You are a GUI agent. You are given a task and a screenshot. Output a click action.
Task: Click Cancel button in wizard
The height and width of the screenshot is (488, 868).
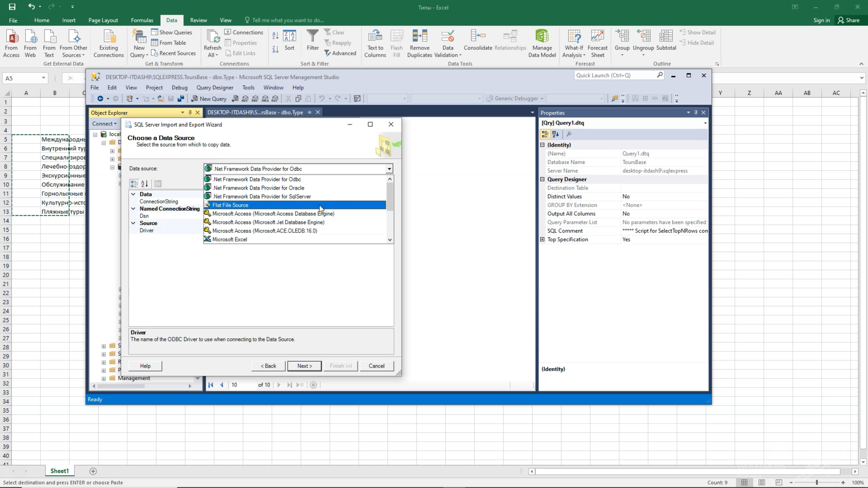coord(377,366)
